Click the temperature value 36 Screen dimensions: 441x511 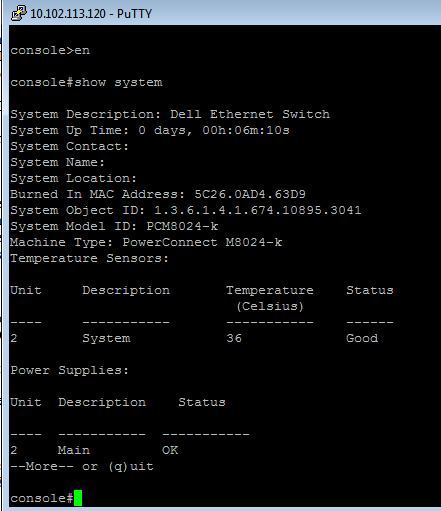234,338
